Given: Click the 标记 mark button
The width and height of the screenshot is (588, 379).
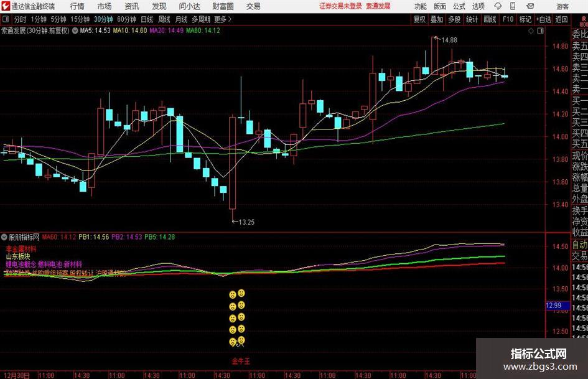Looking at the screenshot, I should (x=525, y=19).
